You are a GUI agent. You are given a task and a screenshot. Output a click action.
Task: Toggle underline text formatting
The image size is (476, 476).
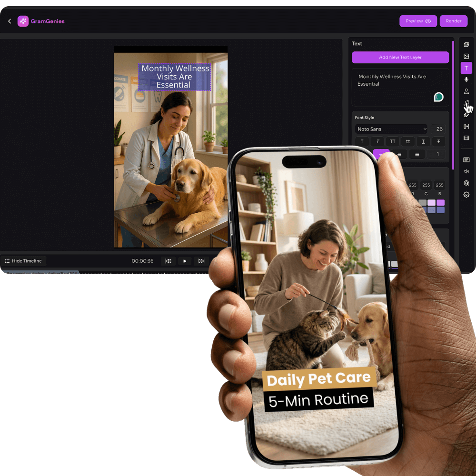point(423,141)
